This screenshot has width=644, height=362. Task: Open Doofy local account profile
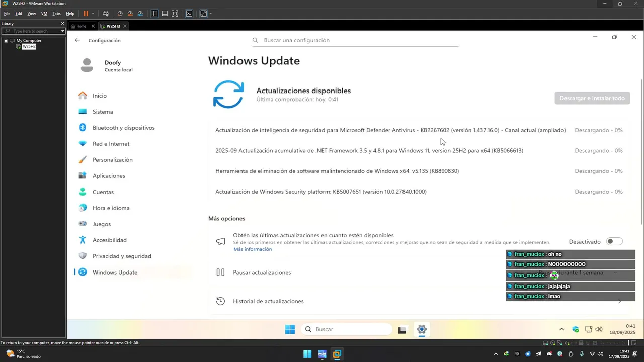[107, 66]
